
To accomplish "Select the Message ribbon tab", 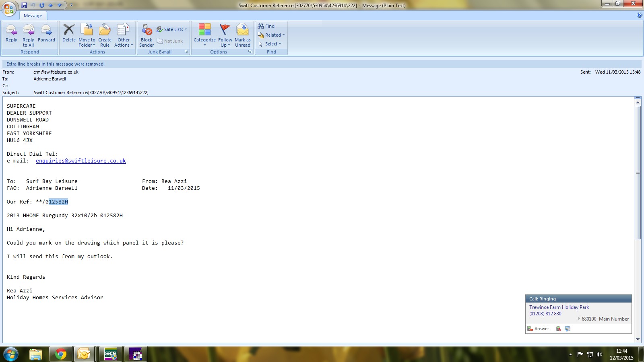I will (33, 16).
